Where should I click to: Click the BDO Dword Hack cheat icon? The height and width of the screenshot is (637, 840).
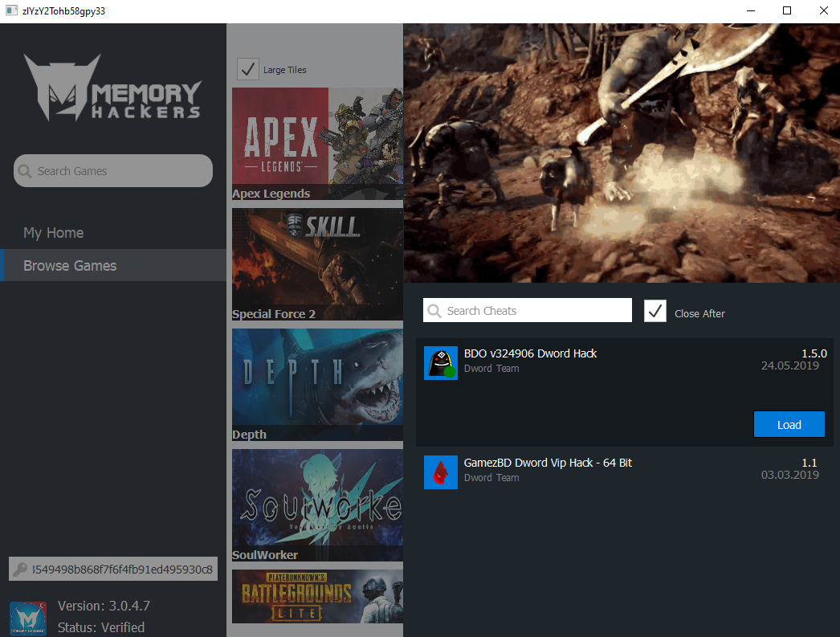(x=440, y=363)
